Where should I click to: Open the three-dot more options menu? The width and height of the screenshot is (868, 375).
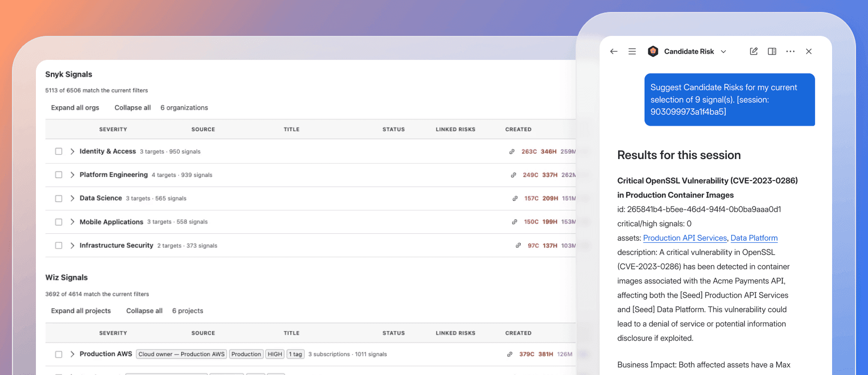point(790,51)
